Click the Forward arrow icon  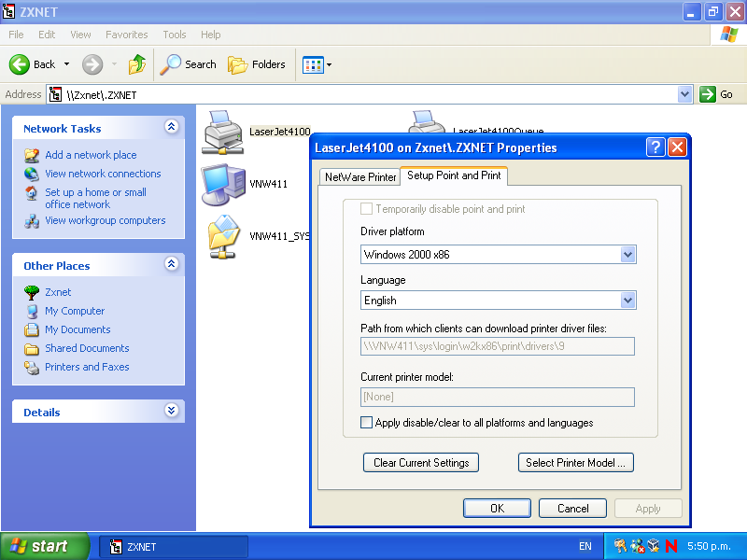click(92, 64)
